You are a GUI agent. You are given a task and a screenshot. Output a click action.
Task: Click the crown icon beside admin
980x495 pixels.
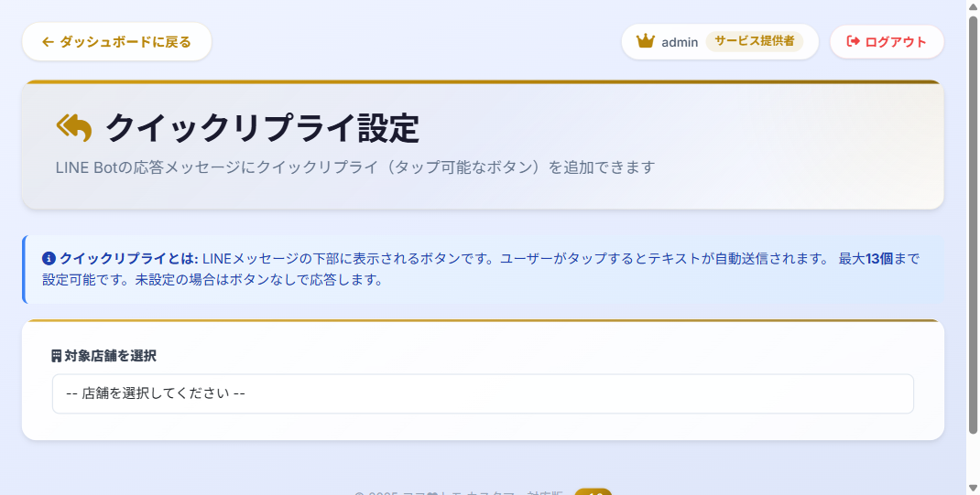(x=645, y=42)
